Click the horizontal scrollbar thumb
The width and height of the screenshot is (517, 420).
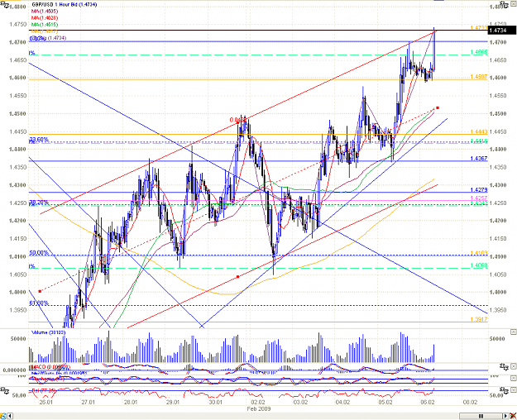click(481, 416)
